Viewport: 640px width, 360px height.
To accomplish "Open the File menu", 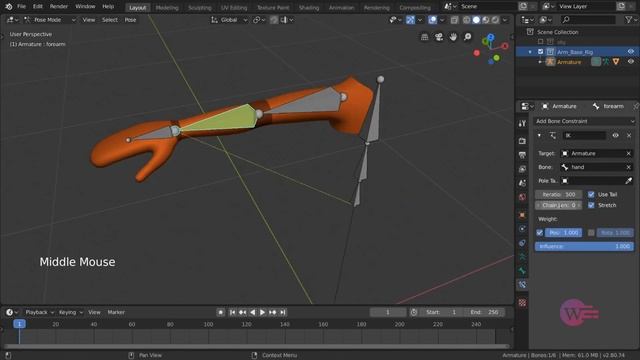I will (22, 7).
